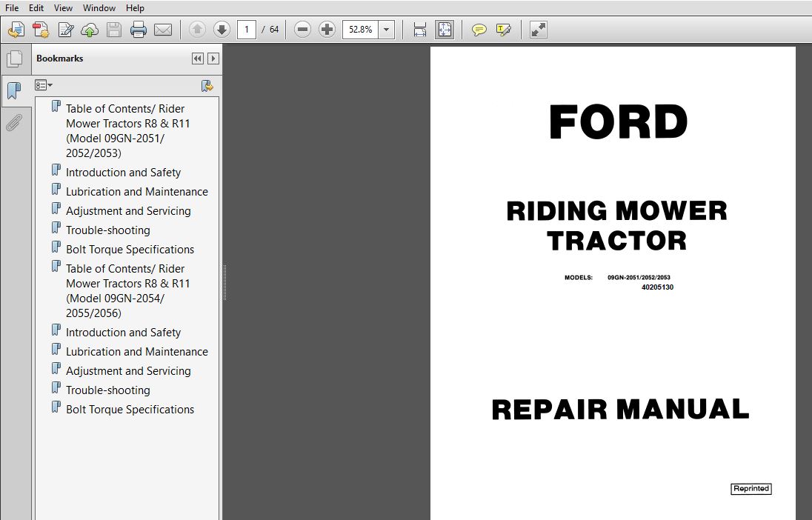Click the Fit Width scrolling icon
The width and height of the screenshot is (812, 520).
point(420,30)
